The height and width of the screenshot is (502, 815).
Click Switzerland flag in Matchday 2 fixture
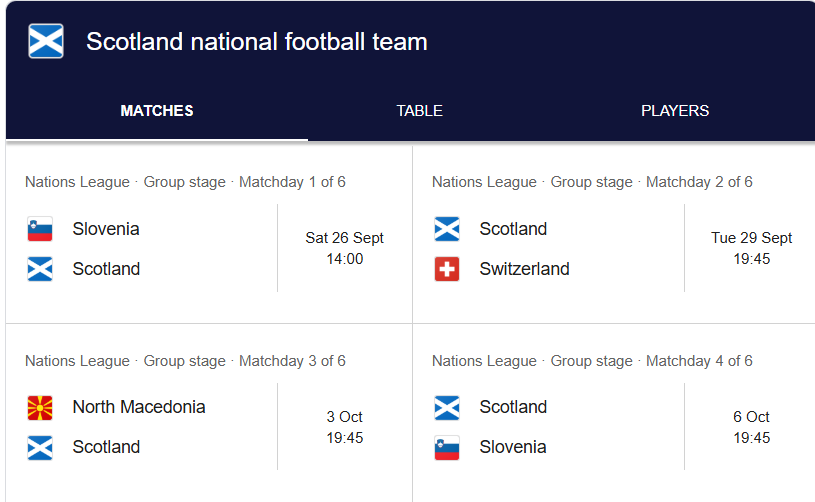(447, 269)
